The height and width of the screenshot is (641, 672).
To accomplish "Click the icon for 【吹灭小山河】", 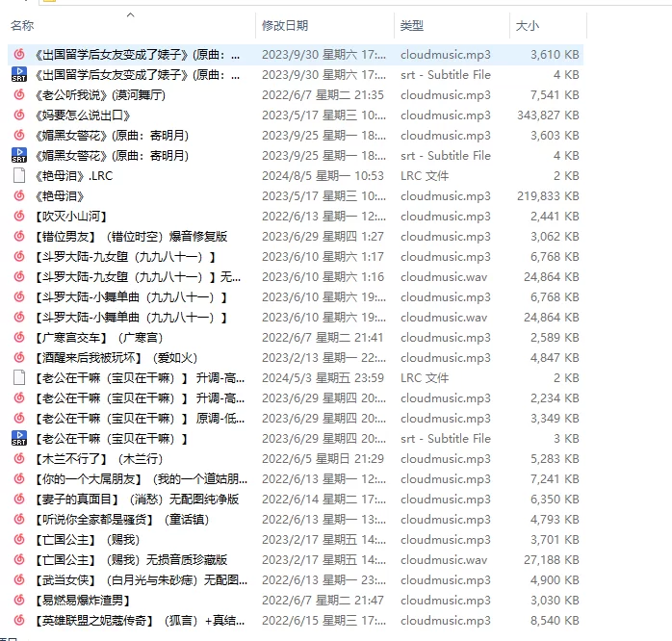I will (x=19, y=216).
